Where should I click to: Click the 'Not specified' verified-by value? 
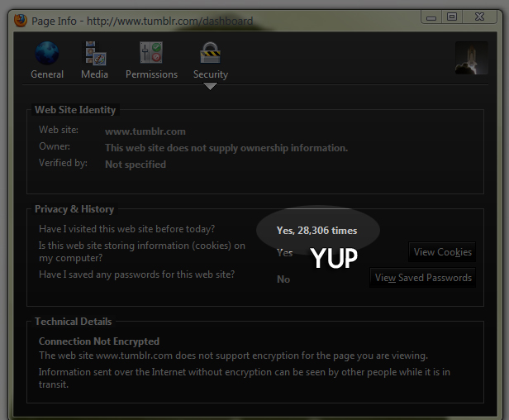pos(136,165)
